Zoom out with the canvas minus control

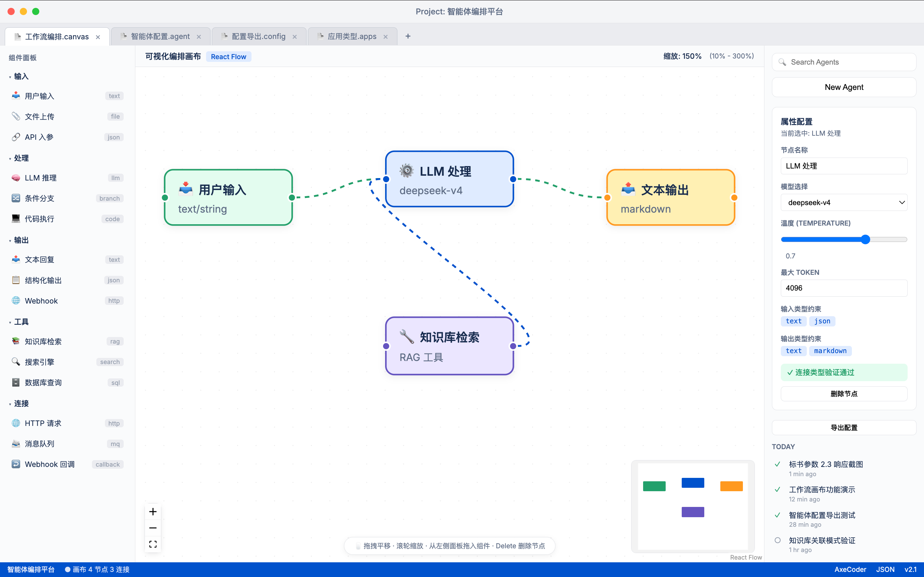pyautogui.click(x=153, y=528)
